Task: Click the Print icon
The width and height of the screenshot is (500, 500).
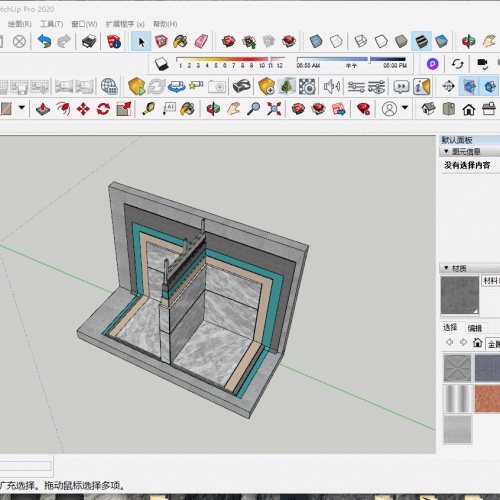Action: [89, 42]
